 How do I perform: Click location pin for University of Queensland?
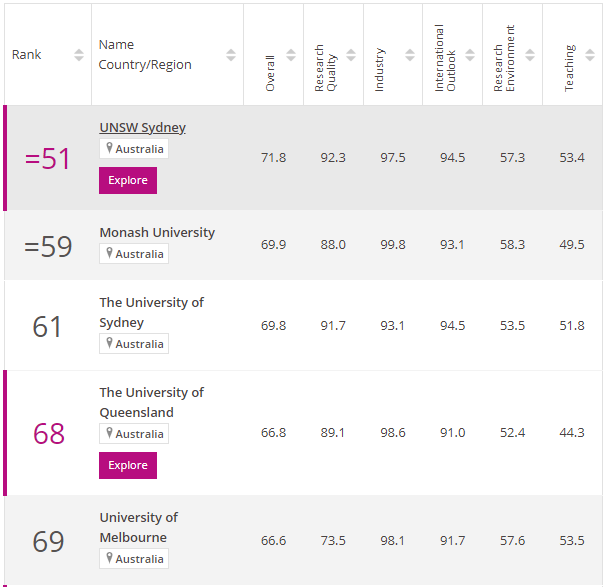tap(109, 433)
